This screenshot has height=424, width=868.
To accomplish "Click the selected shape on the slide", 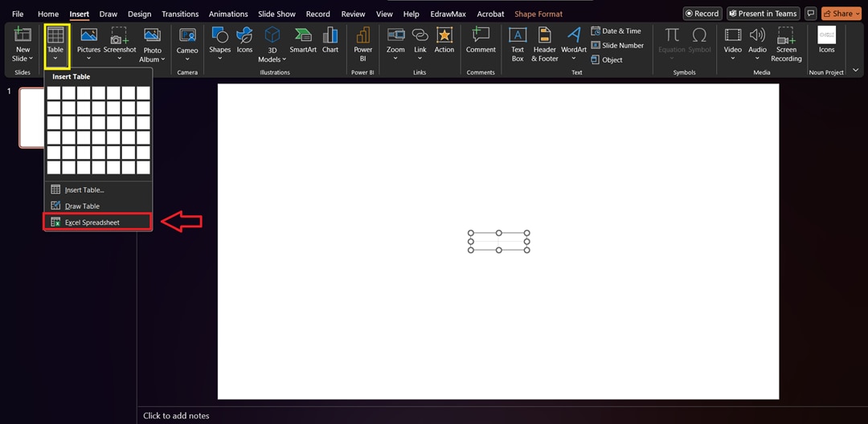I will 499,242.
